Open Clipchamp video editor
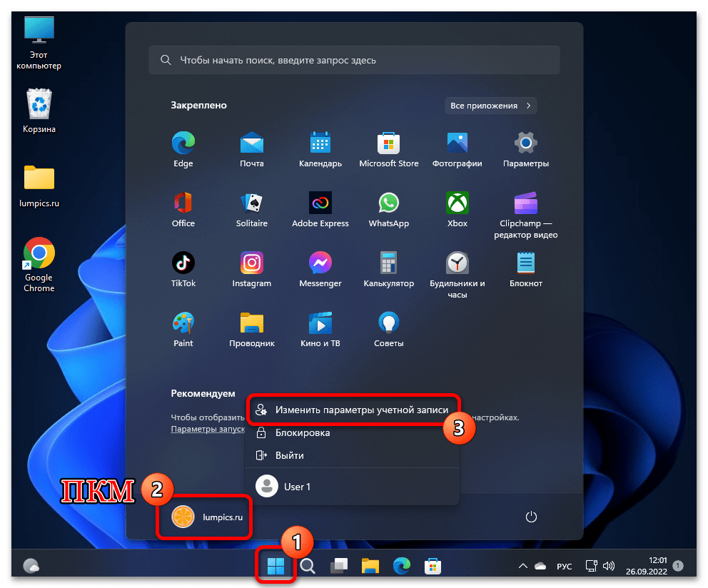The height and width of the screenshot is (588, 708). click(525, 216)
